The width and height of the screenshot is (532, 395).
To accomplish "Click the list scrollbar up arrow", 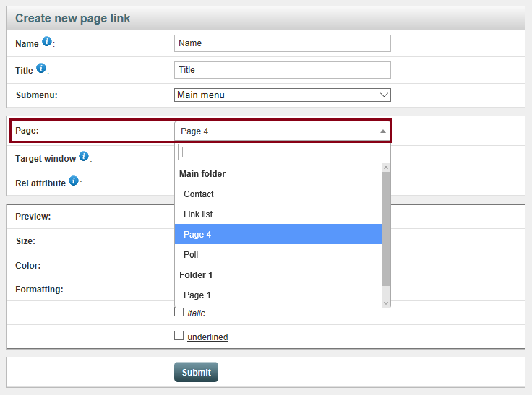I will click(386, 168).
